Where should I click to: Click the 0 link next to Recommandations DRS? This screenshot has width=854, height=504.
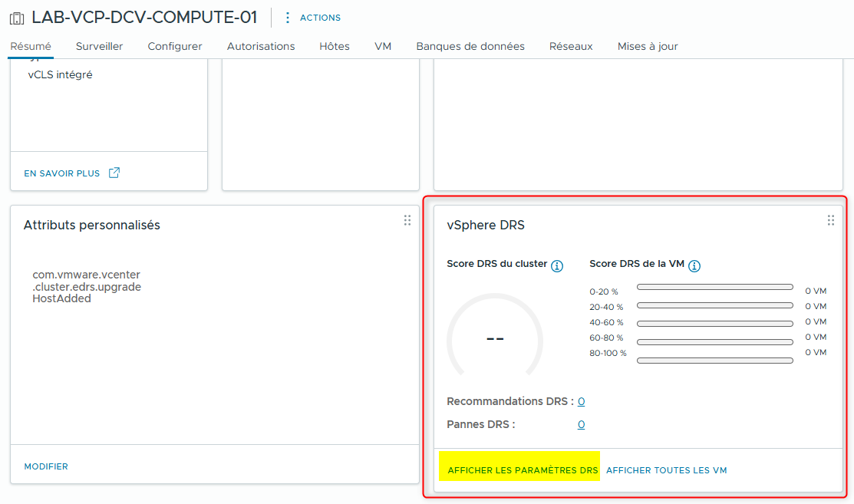581,401
